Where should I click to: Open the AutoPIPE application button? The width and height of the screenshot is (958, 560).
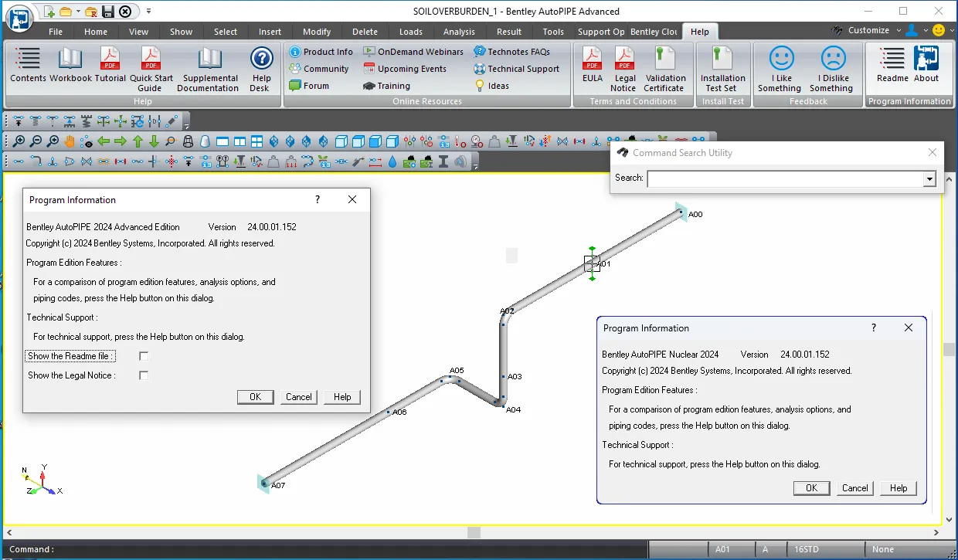(19, 18)
